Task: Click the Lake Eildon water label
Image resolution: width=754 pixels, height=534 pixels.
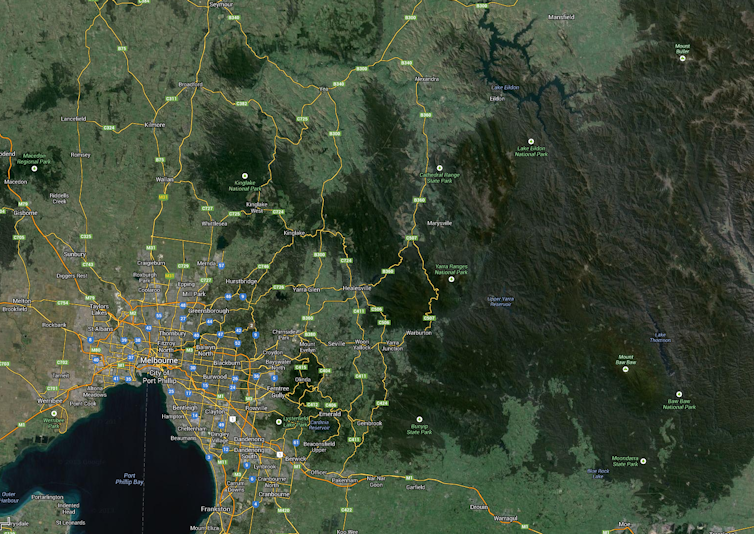Action: 505,88
